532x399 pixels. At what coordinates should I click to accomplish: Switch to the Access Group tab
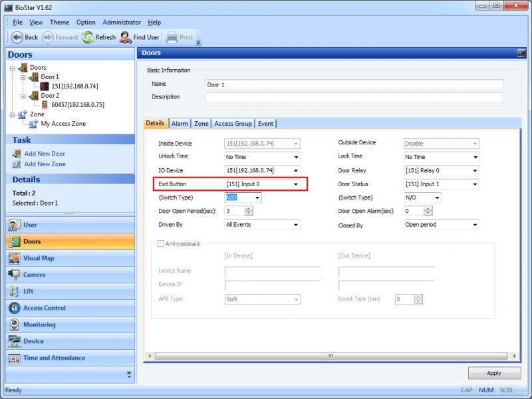[233, 123]
